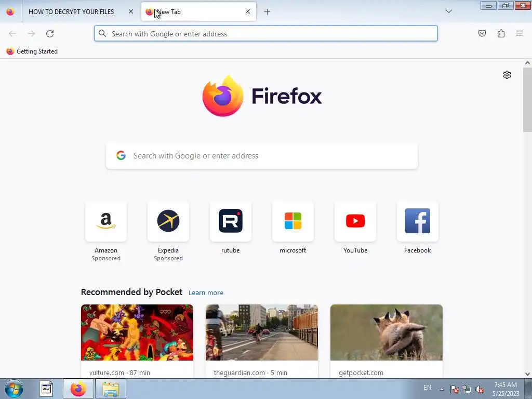Open the Windows Start menu
Viewport: 532px width, 399px height.
(14, 389)
